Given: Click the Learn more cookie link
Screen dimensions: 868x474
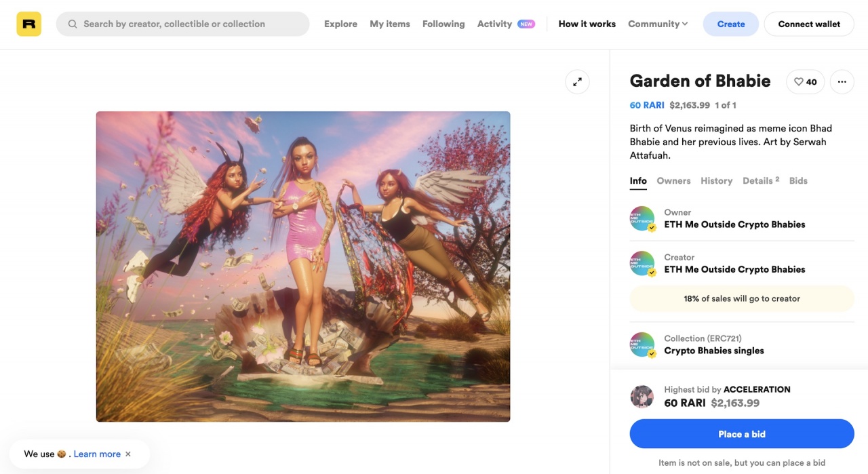Looking at the screenshot, I should 97,454.
